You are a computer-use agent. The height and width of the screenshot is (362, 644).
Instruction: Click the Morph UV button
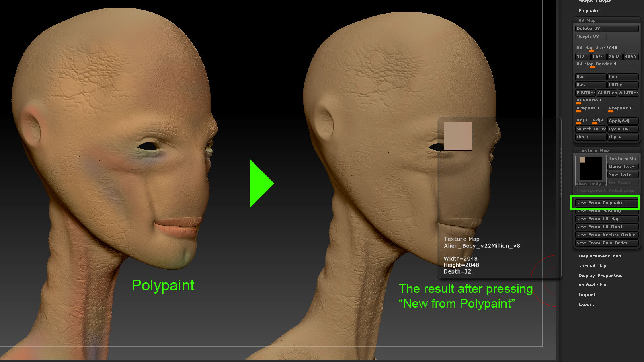590,36
